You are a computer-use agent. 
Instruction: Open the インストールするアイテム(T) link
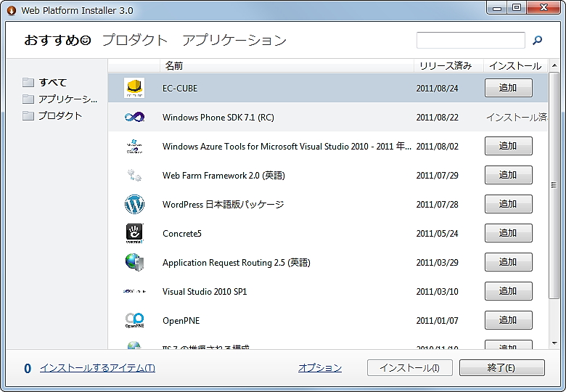[x=97, y=368]
